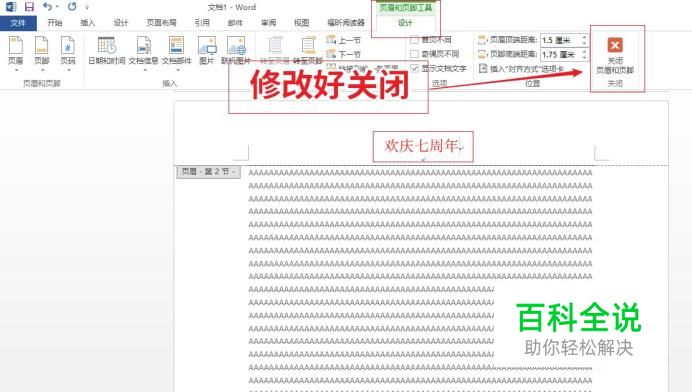The width and height of the screenshot is (692, 392).
Task: Customize the Quick Access Toolbar
Action: 87,7
